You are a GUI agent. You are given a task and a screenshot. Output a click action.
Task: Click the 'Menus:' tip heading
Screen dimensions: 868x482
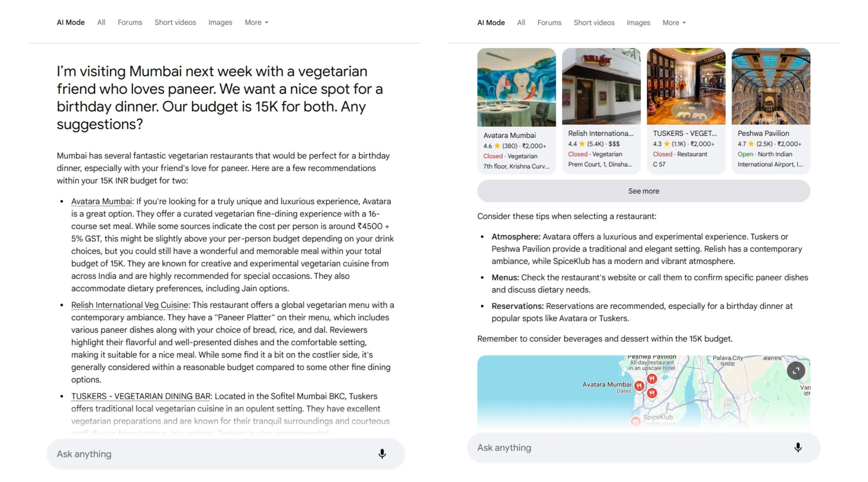point(505,278)
